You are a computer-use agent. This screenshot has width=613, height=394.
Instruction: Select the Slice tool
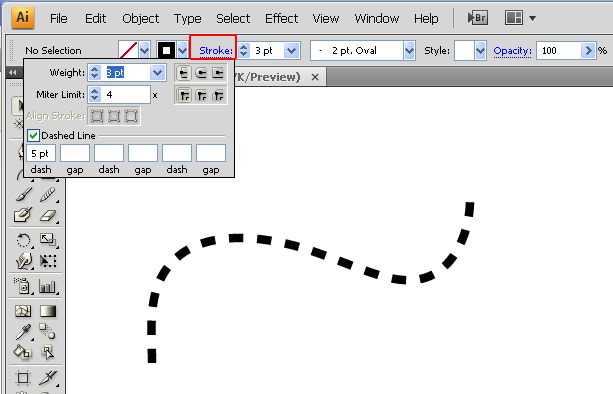pos(48,378)
